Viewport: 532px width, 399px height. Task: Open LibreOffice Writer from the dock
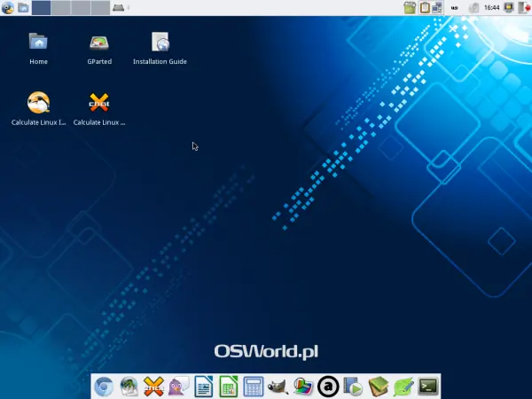pyautogui.click(x=204, y=387)
